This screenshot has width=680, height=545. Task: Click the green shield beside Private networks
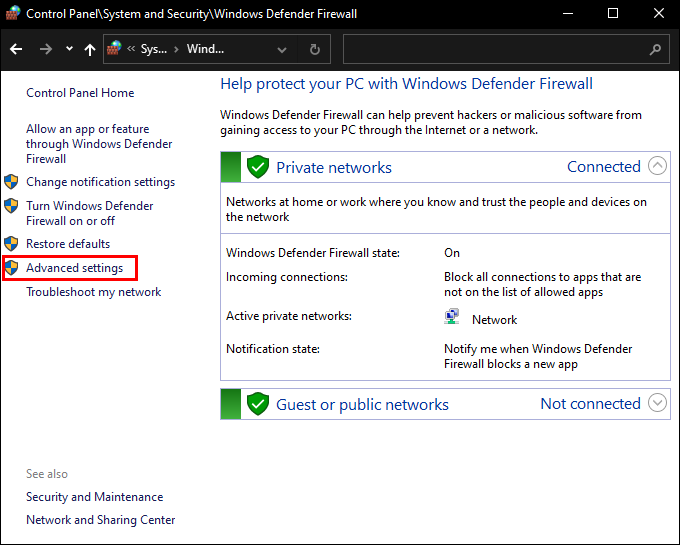point(258,167)
